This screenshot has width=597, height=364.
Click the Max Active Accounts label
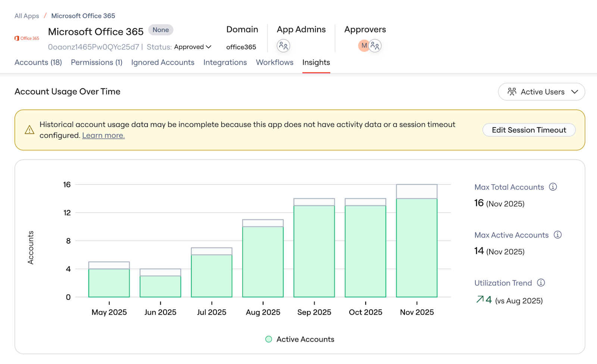pyautogui.click(x=512, y=235)
